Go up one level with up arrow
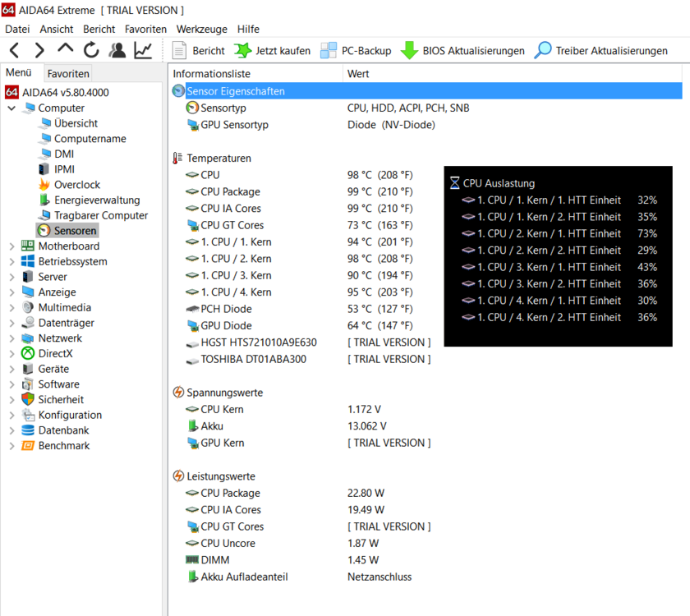This screenshot has height=616, width=690. [66, 50]
